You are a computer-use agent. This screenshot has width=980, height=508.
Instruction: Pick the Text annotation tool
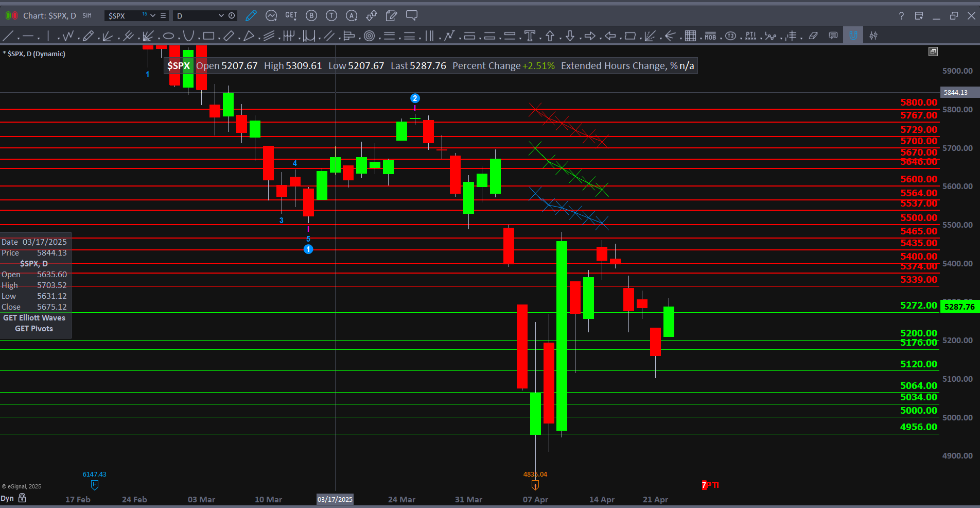pos(530,36)
